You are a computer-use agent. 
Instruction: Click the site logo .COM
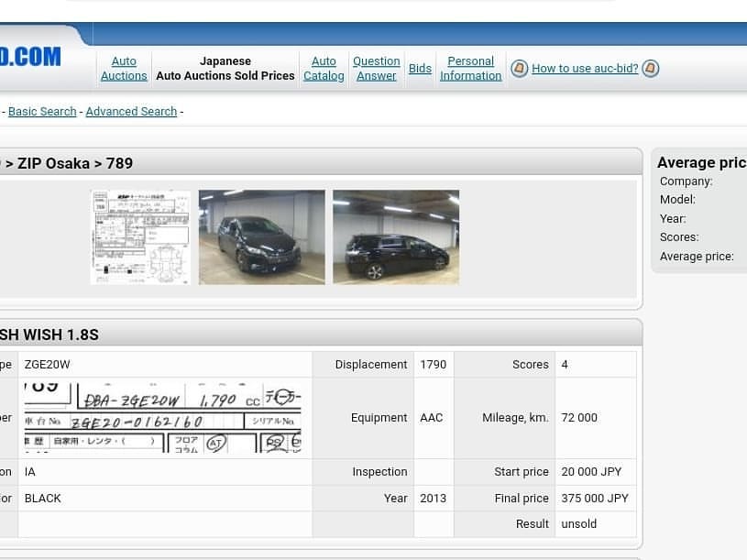click(x=30, y=57)
